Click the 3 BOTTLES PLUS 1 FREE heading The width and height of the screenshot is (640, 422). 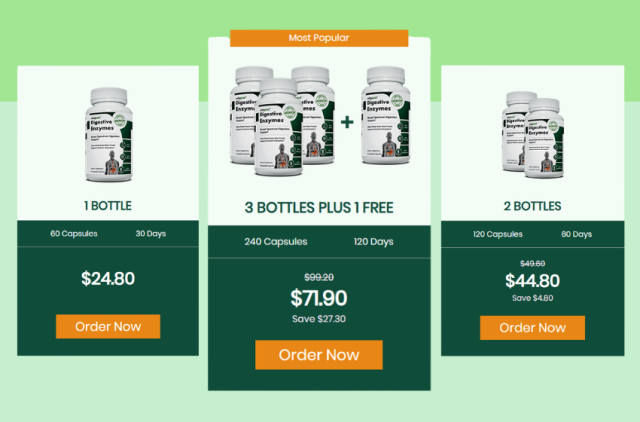click(319, 208)
